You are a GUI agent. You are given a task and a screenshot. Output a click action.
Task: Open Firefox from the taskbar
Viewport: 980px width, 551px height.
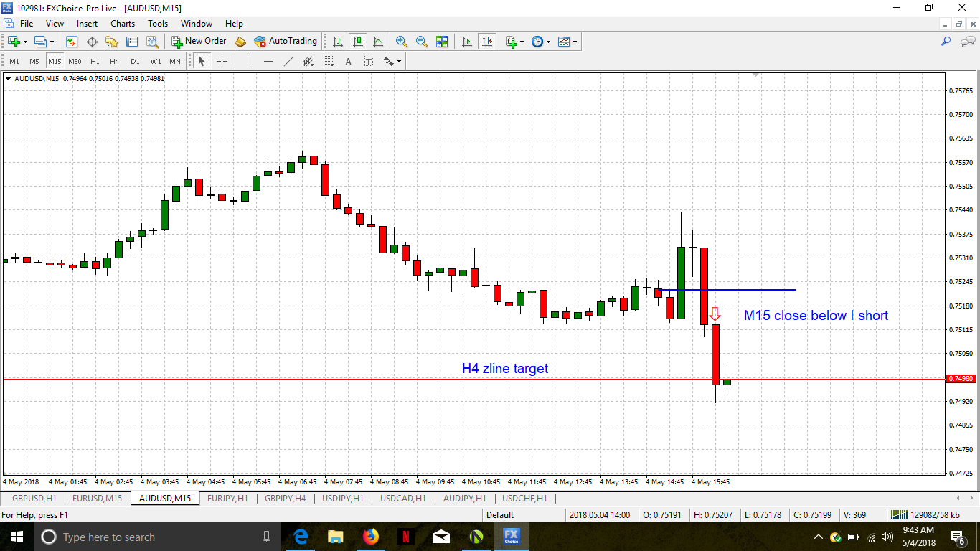370,537
